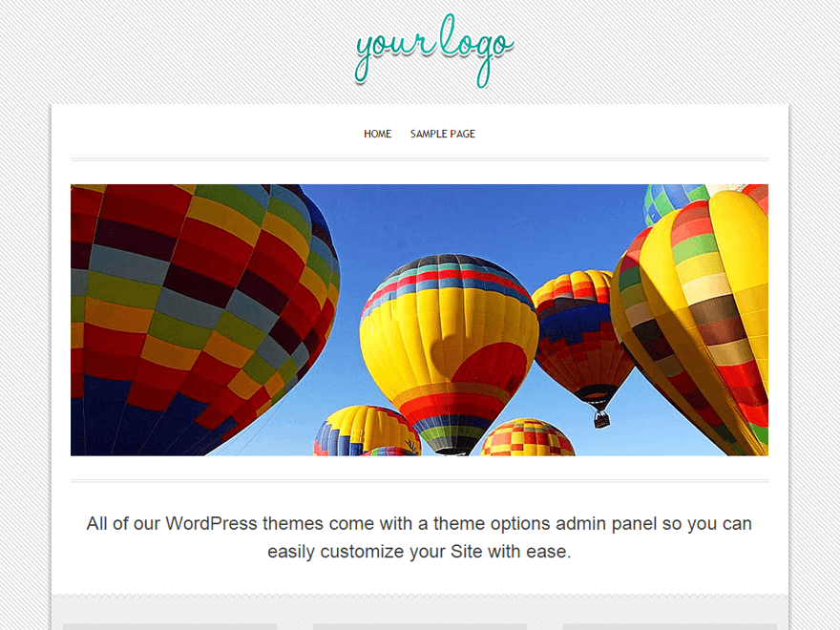Click the basket hanging under the small balloon
The image size is (840, 630).
click(x=601, y=419)
